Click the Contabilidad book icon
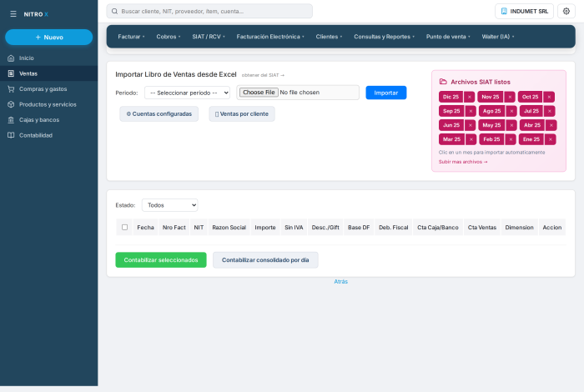 click(11, 135)
